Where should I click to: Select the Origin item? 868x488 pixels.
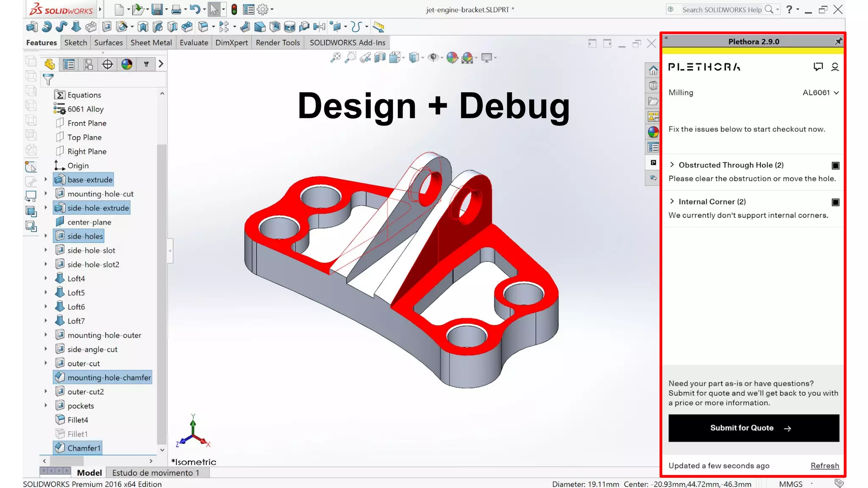click(x=71, y=165)
